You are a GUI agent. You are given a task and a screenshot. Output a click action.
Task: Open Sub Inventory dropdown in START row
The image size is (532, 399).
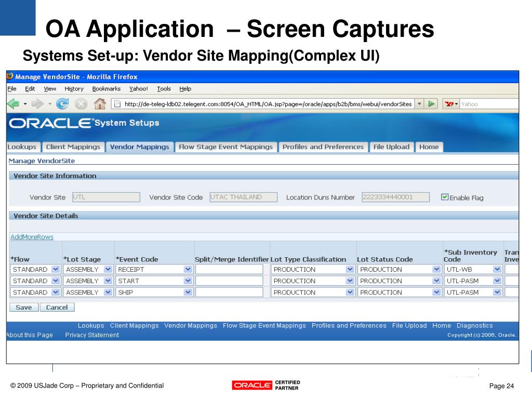pyautogui.click(x=497, y=281)
